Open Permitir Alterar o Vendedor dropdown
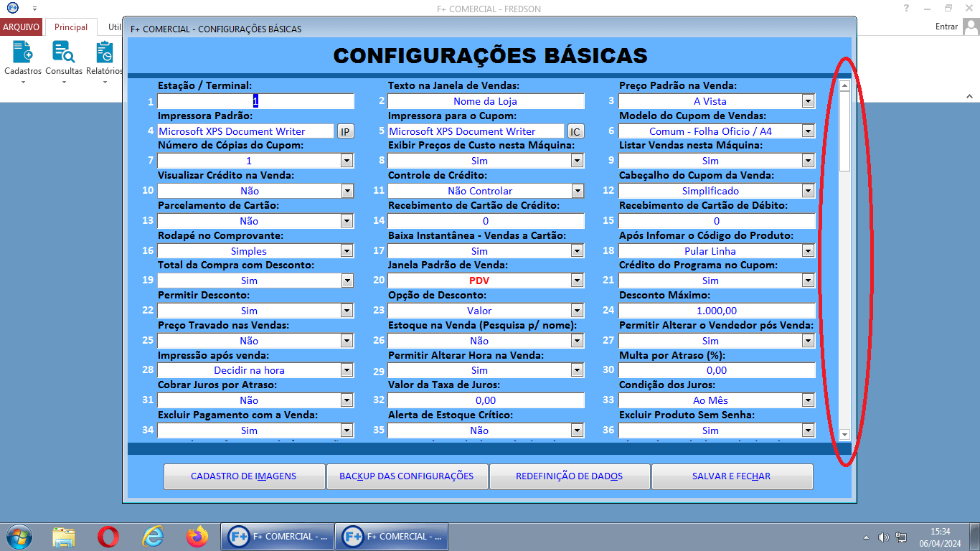The image size is (980, 551). coord(809,341)
